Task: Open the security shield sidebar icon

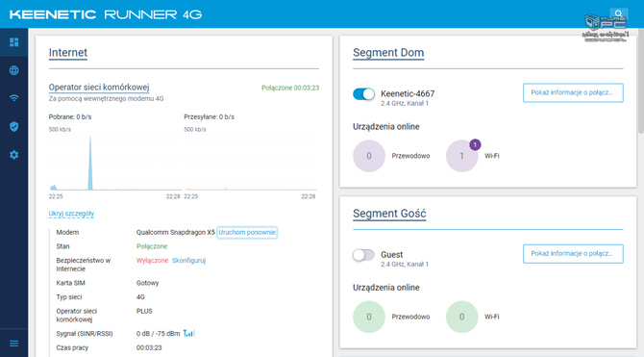Action: (14, 127)
